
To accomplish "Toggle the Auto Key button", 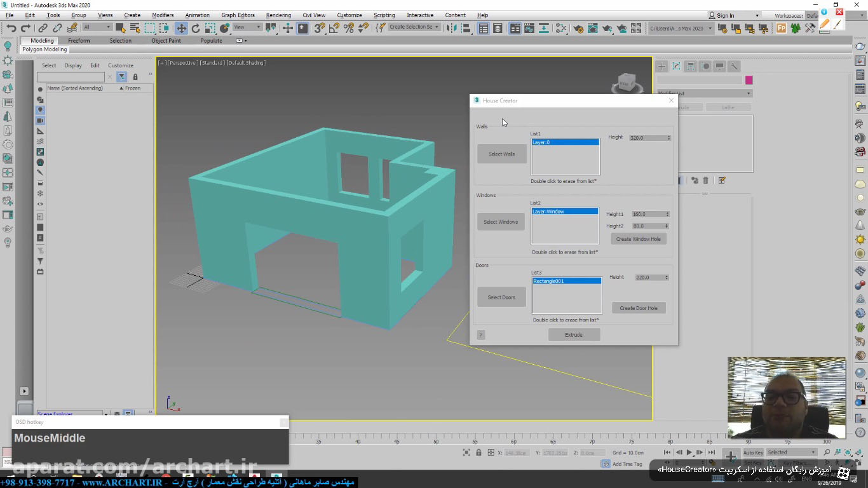I will pos(753,452).
